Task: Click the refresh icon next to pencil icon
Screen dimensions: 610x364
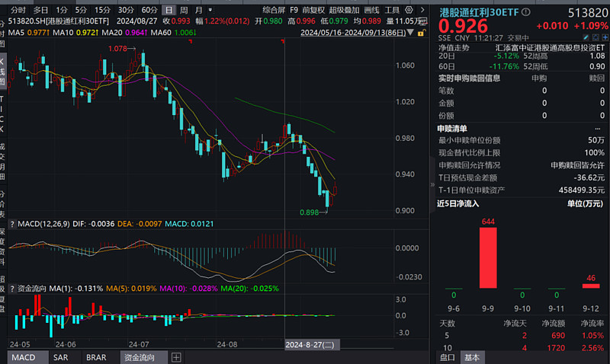Action: click(x=596, y=37)
